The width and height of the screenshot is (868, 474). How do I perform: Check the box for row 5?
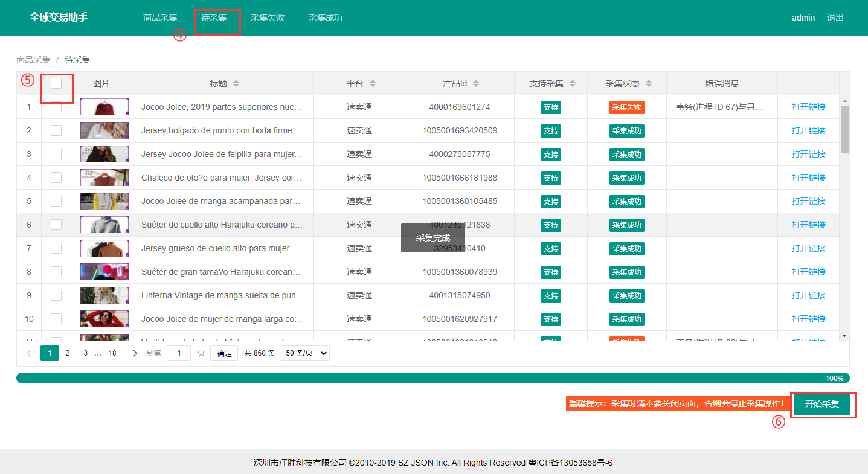point(56,201)
